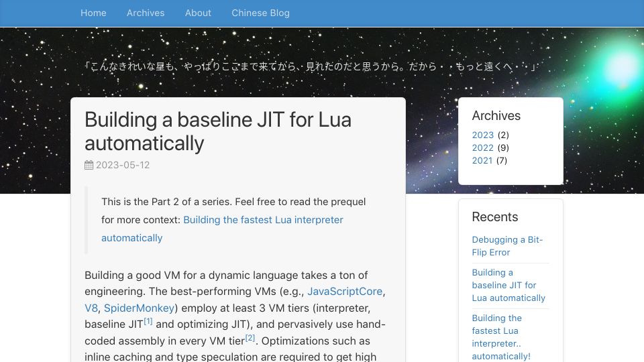Screen dimensions: 644x362
Task: Click the count (9) beside 2022
Action: (x=503, y=147)
